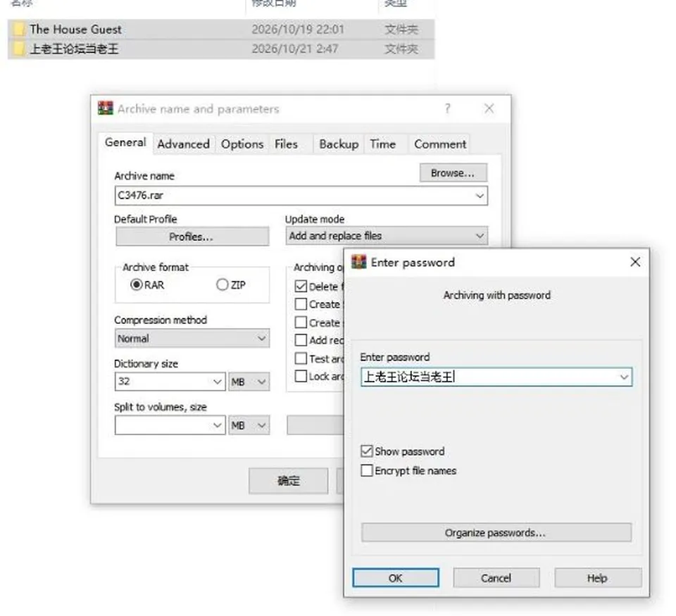Toggle the Show password checkbox
This screenshot has height=616, width=676.
pos(366,451)
